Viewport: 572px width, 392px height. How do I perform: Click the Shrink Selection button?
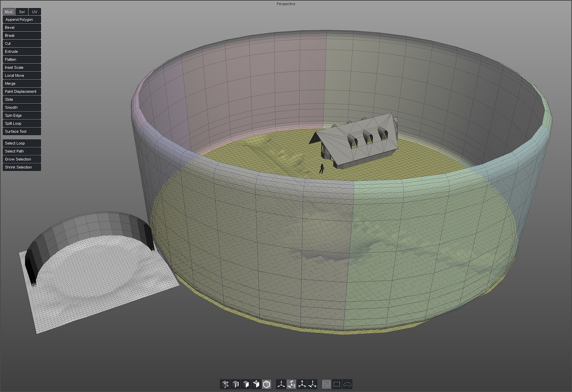(22, 167)
